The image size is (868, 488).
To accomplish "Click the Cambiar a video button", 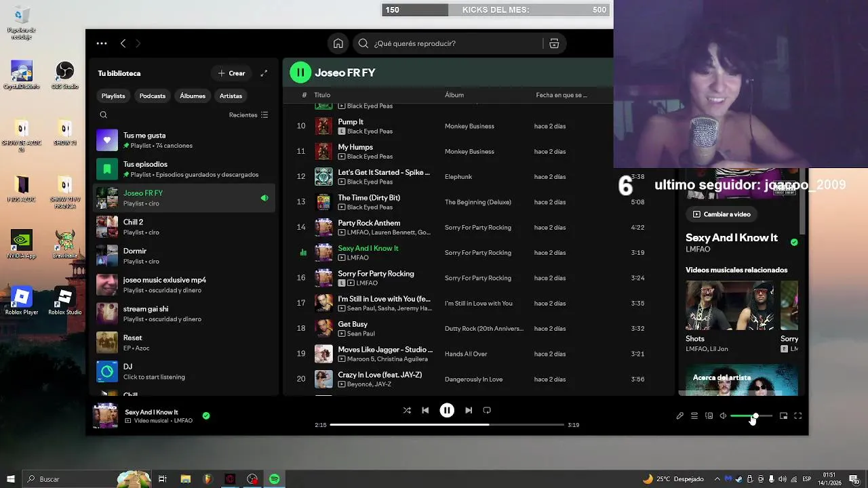I will 722,214.
